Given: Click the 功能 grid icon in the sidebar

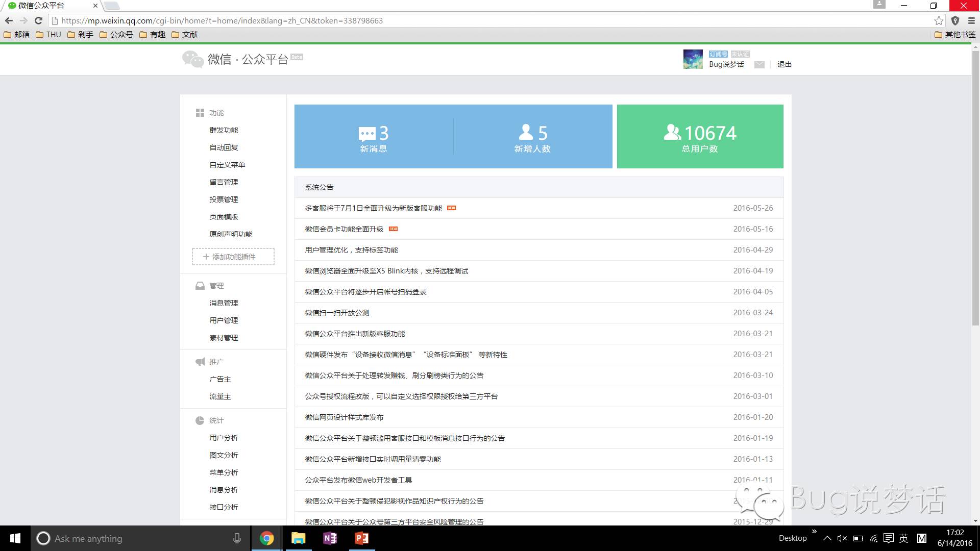Looking at the screenshot, I should [200, 113].
